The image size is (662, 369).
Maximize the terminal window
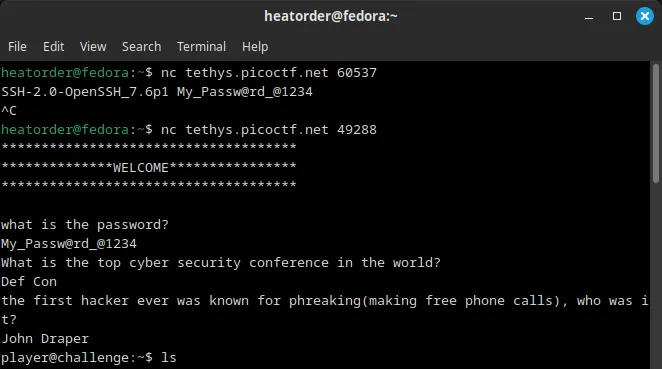coord(617,16)
